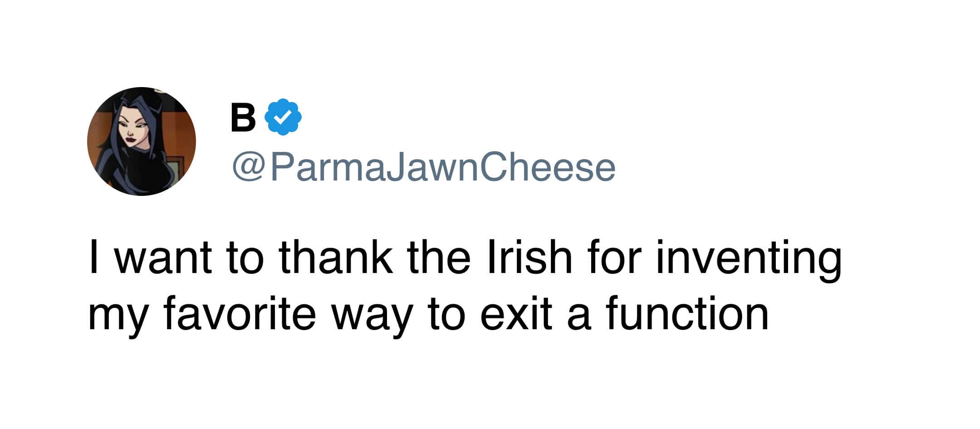Click the word "the" before "Irish"
The width and height of the screenshot is (980, 429).
[x=438, y=258]
